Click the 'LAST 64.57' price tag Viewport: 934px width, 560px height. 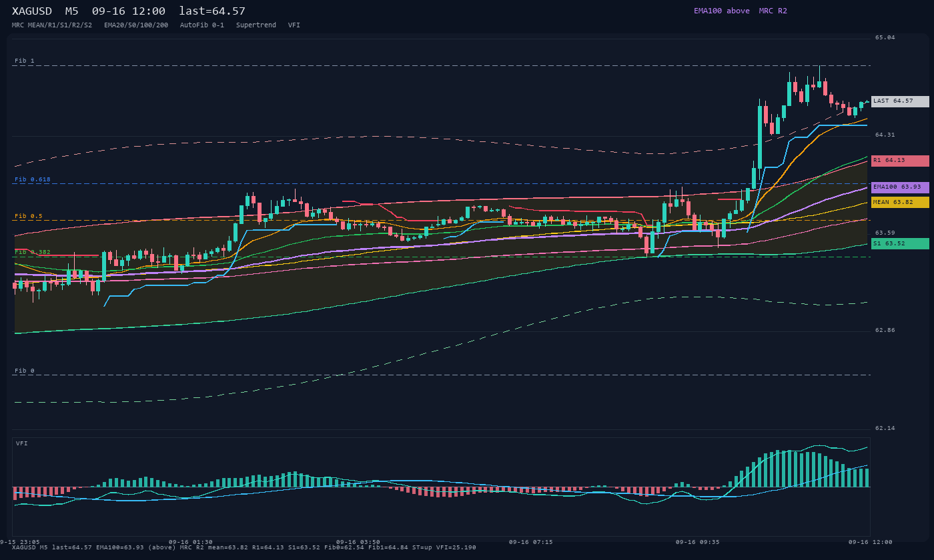(x=900, y=101)
